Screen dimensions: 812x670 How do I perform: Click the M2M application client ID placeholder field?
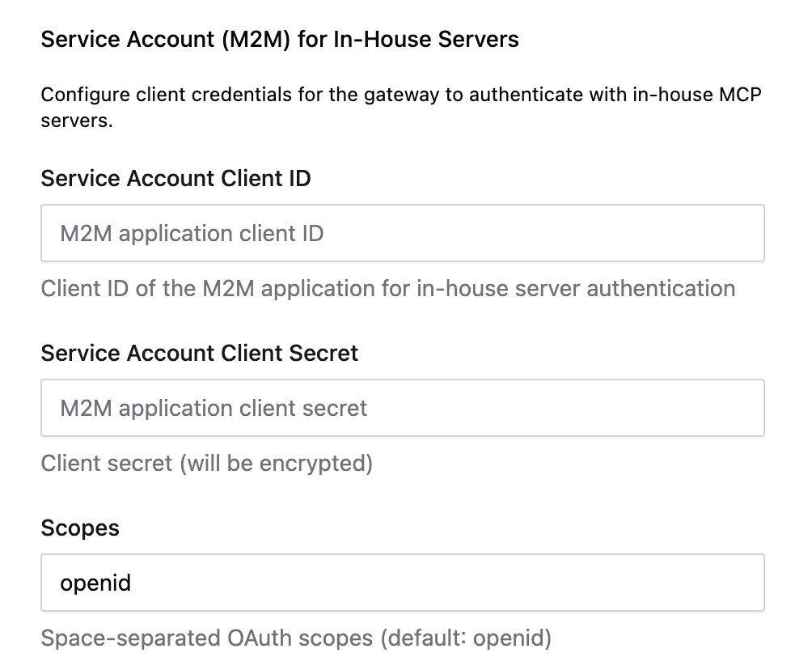192,233
